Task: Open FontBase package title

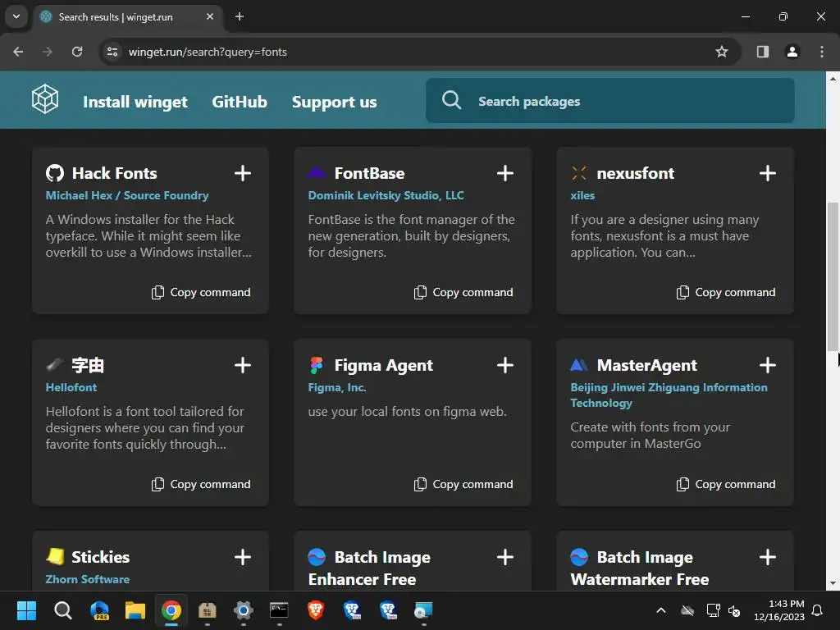Action: pyautogui.click(x=369, y=173)
